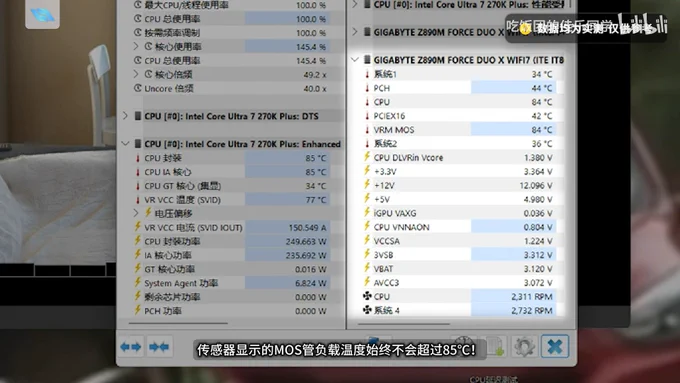This screenshot has width=680, height=383.
Task: Expand the 电压偏移 row
Action: 136,213
